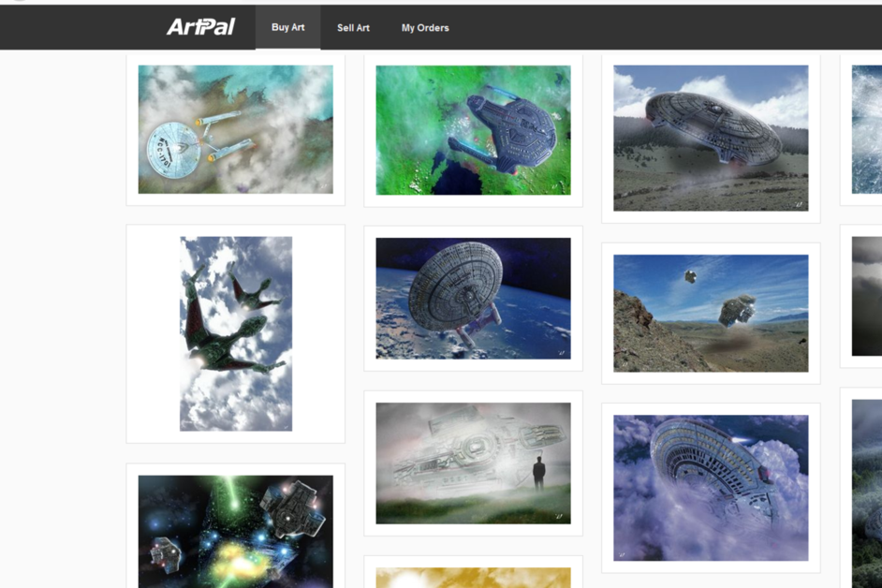This screenshot has width=882, height=588.
Task: Select the foggy starship with standing man artwork
Action: tap(473, 463)
